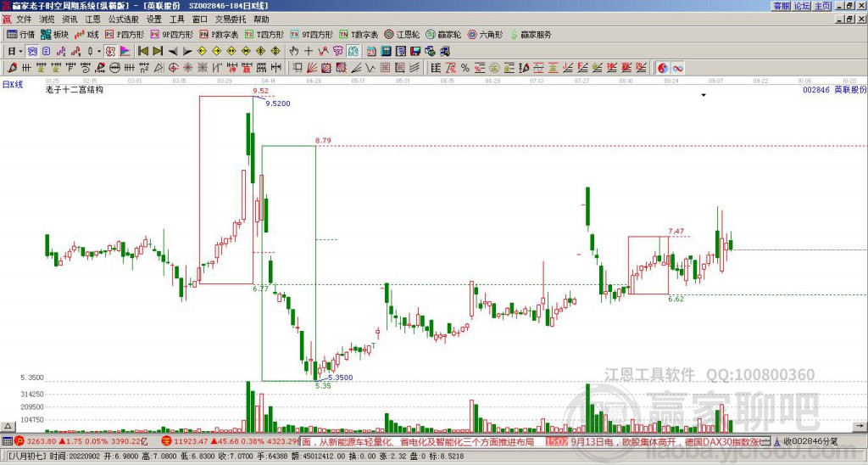Image resolution: width=868 pixels, height=465 pixels.
Task: Open the 浏览 menu
Action: coord(47,20)
